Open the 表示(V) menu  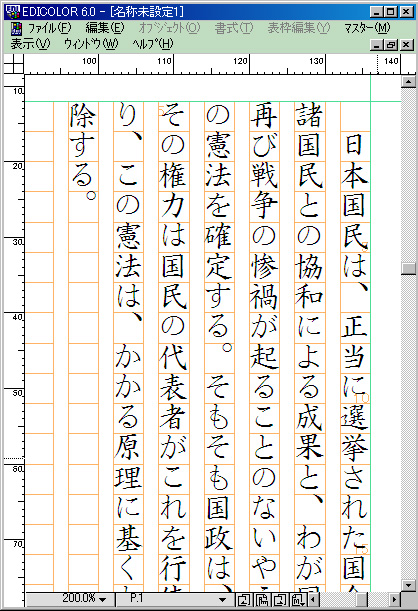coord(30,44)
